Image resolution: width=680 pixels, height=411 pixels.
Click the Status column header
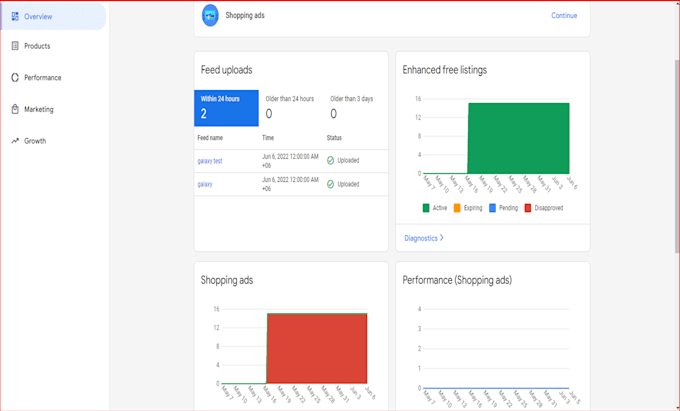(x=334, y=138)
